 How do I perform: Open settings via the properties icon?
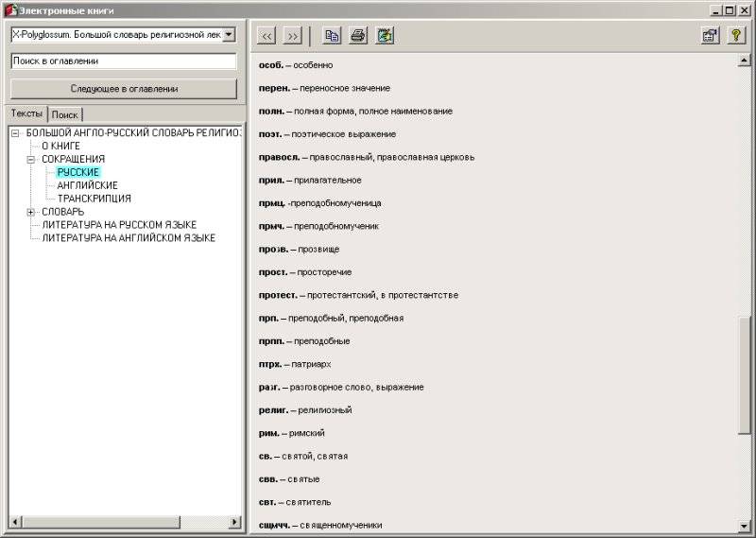pyautogui.click(x=710, y=36)
